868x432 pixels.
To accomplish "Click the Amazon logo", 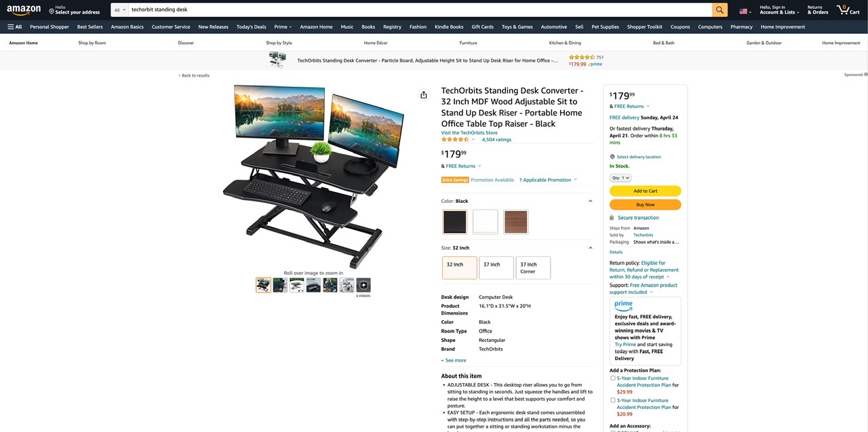I will [x=24, y=10].
